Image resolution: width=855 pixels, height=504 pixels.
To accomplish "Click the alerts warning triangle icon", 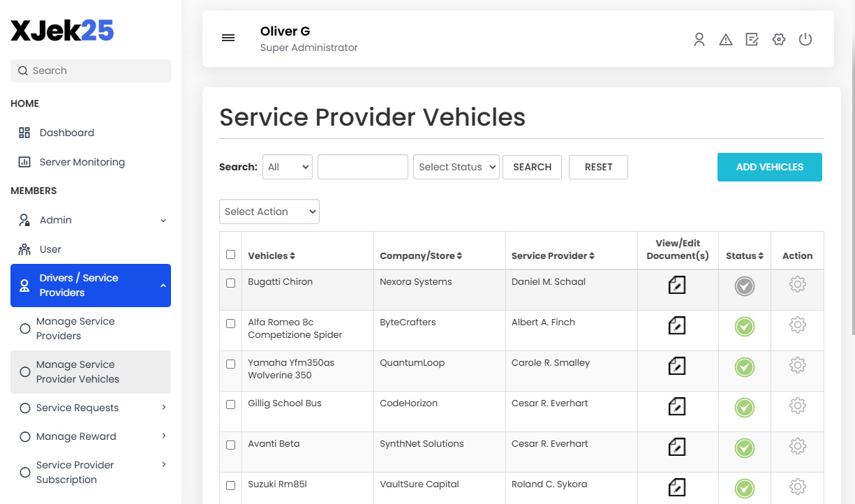I will (x=726, y=39).
